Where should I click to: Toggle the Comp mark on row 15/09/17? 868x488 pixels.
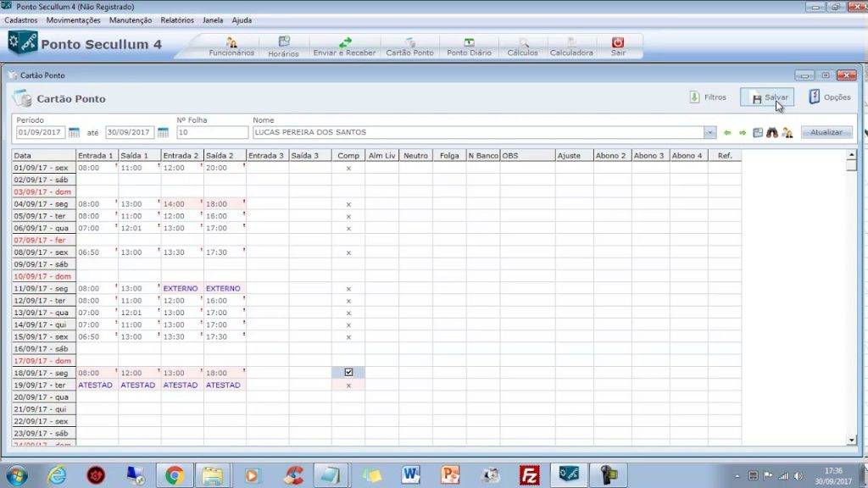[x=348, y=337]
